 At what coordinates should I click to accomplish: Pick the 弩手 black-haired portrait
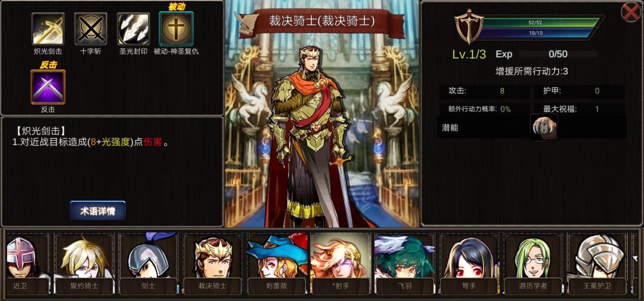(469, 265)
